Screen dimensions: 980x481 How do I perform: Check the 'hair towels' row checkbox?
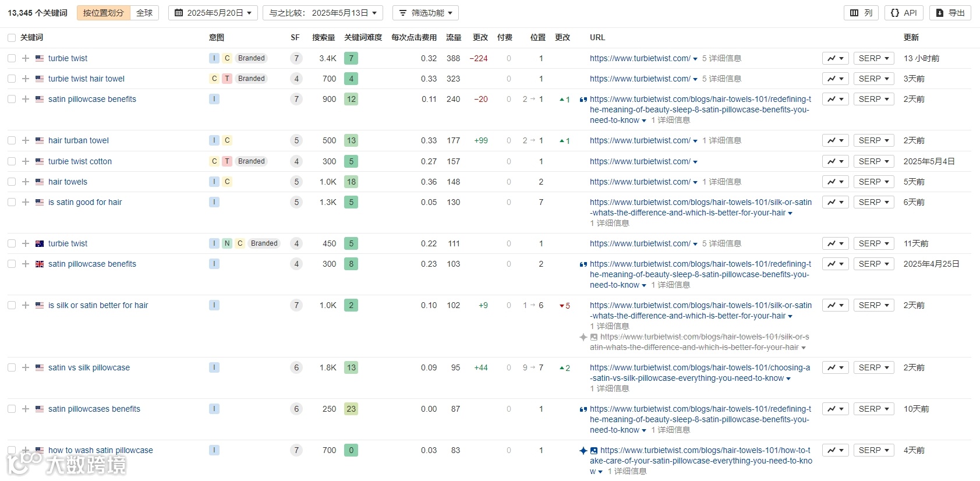coord(12,182)
